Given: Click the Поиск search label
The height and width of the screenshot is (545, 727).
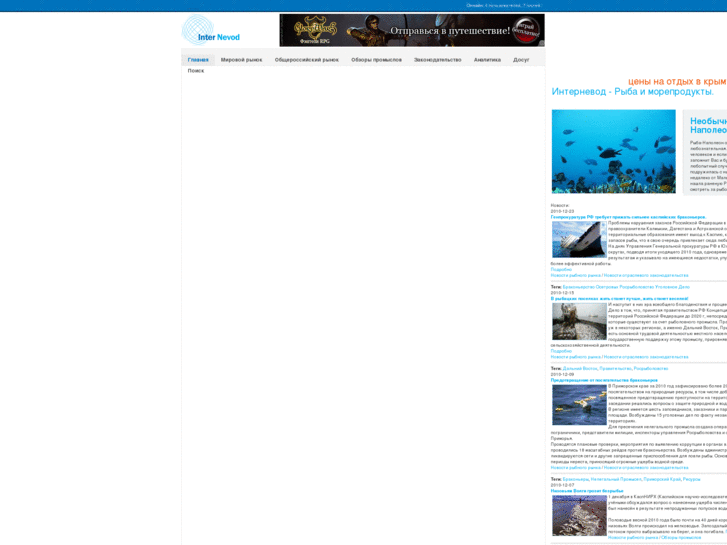Looking at the screenshot, I should point(196,71).
